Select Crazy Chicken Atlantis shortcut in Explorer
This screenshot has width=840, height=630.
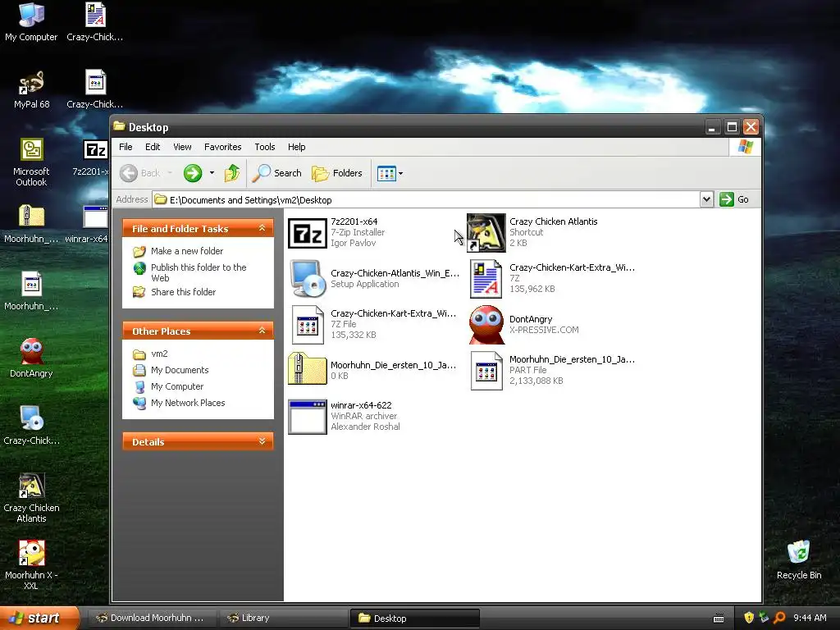[x=486, y=232]
